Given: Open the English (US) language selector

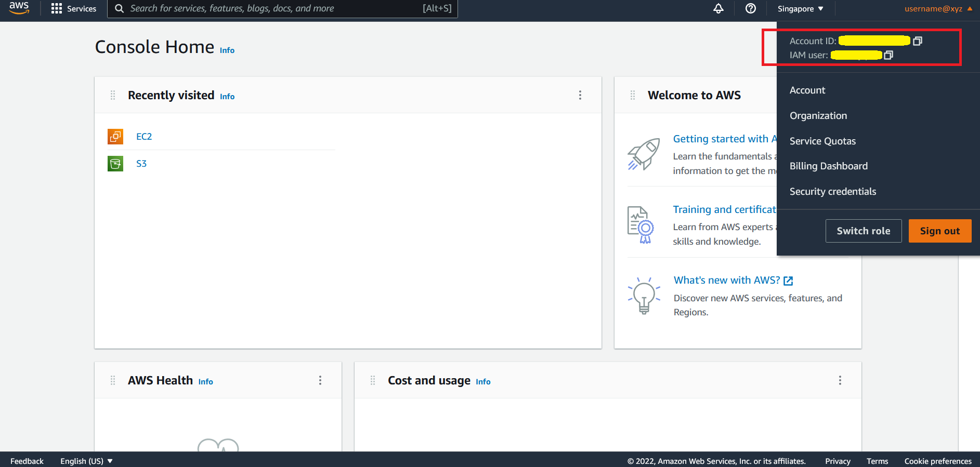Looking at the screenshot, I should 86,461.
